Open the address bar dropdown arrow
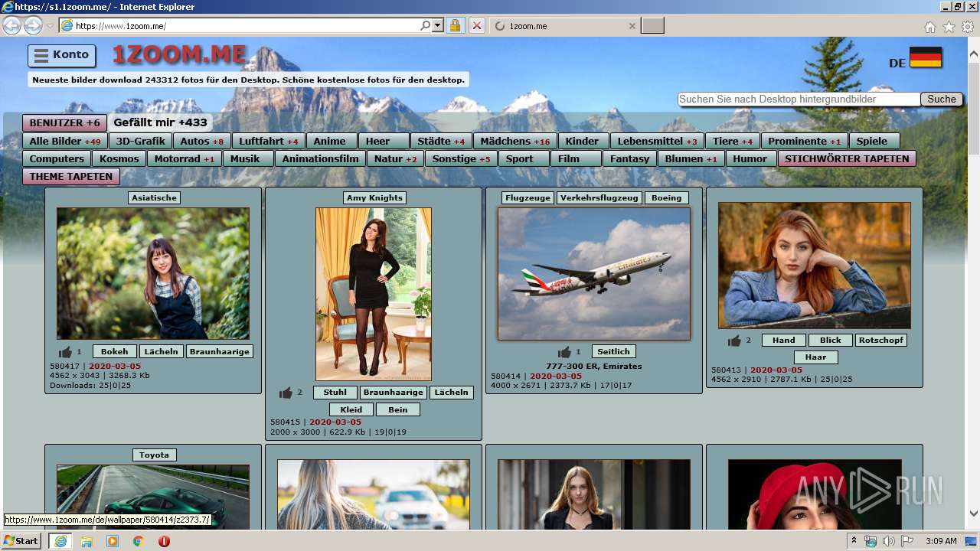This screenshot has width=980, height=551. (x=438, y=26)
